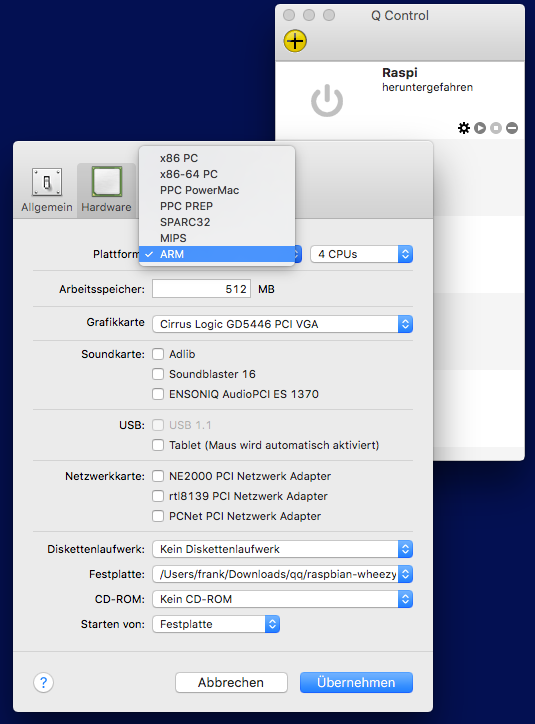Enable Soundblaster 16 checkbox
This screenshot has height=724, width=535.
158,374
